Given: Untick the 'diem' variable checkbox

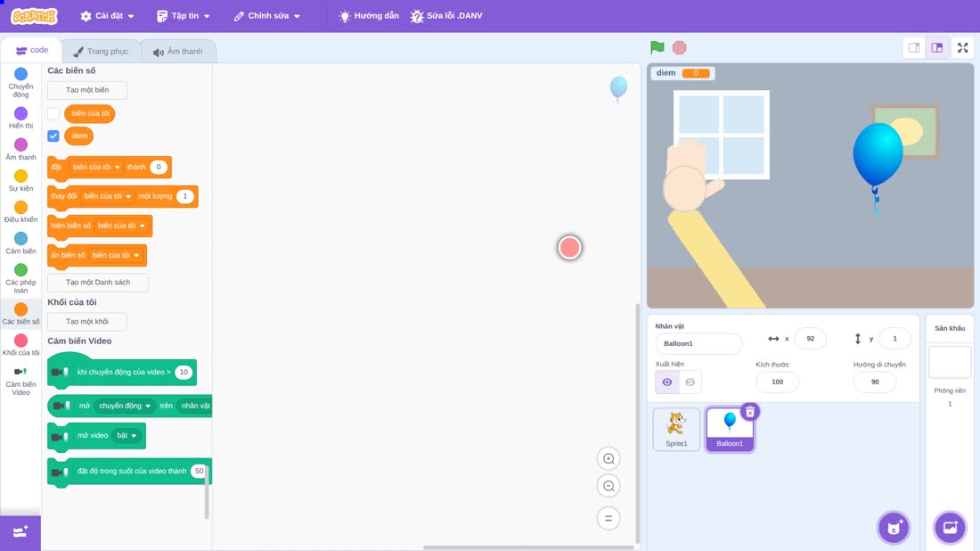Looking at the screenshot, I should click(x=53, y=136).
